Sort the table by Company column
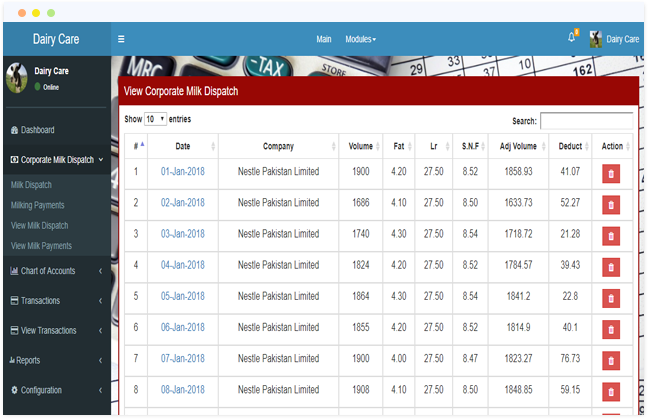 click(x=278, y=146)
